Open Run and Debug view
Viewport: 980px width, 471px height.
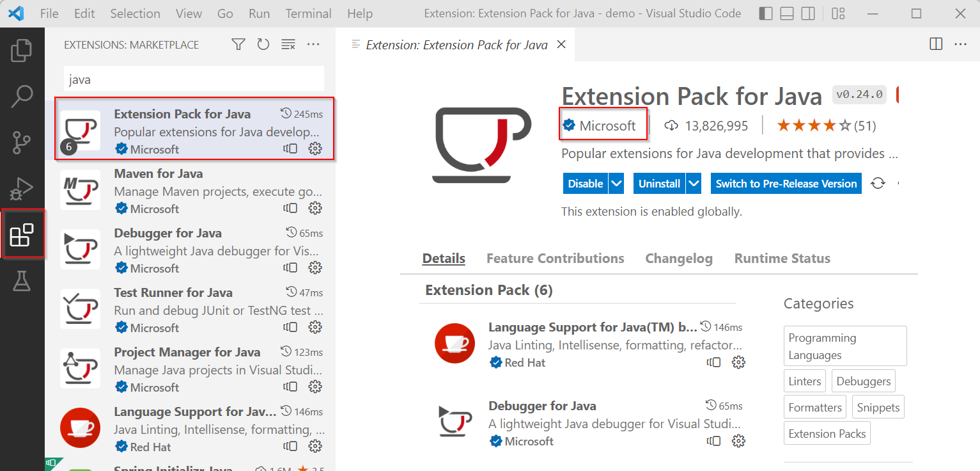tap(22, 189)
